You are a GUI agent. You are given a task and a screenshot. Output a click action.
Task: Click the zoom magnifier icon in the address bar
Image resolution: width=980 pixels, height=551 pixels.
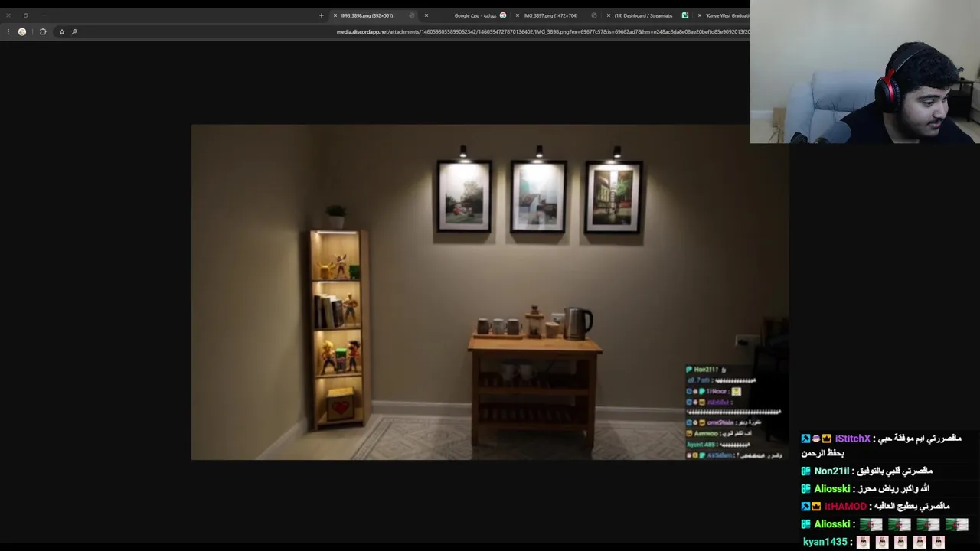[x=74, y=31]
